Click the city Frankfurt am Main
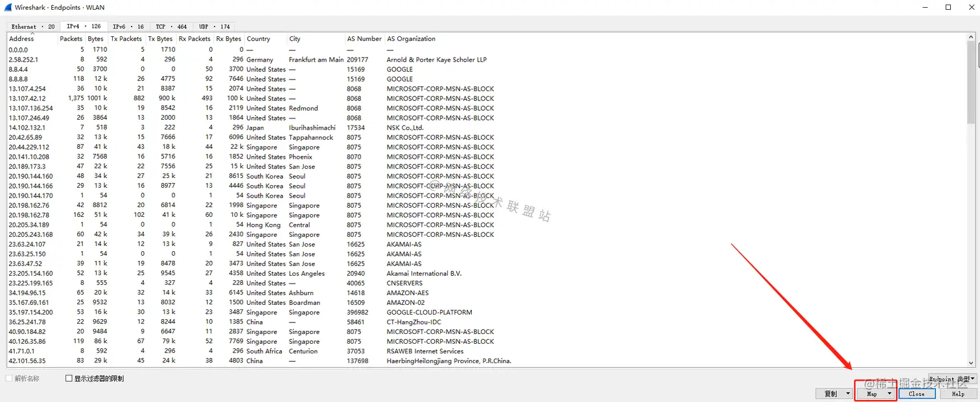Image resolution: width=980 pixels, height=402 pixels. coord(316,60)
